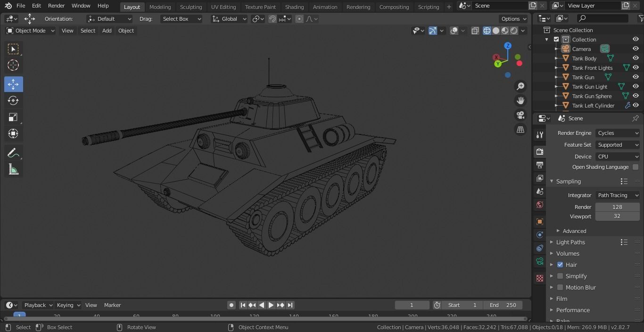Play the animation forward
Screen dimensions: 644x332
point(271,305)
